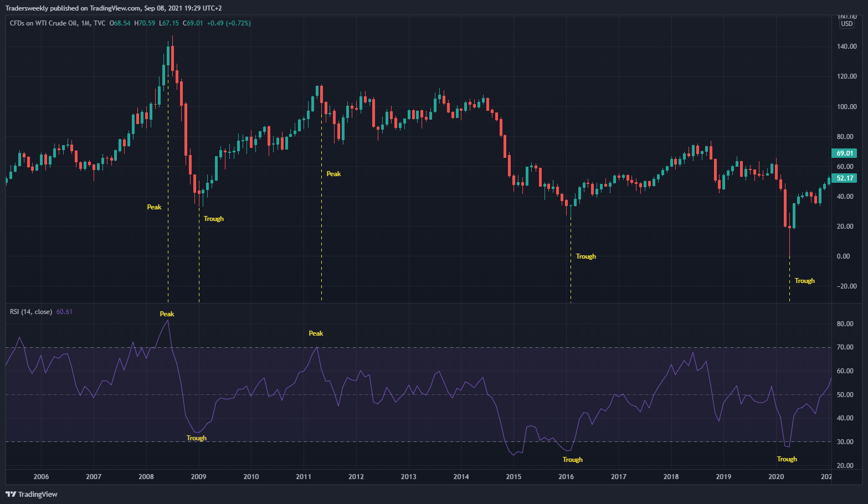Select the 2009 Trough label in RSI pane

pos(197,438)
